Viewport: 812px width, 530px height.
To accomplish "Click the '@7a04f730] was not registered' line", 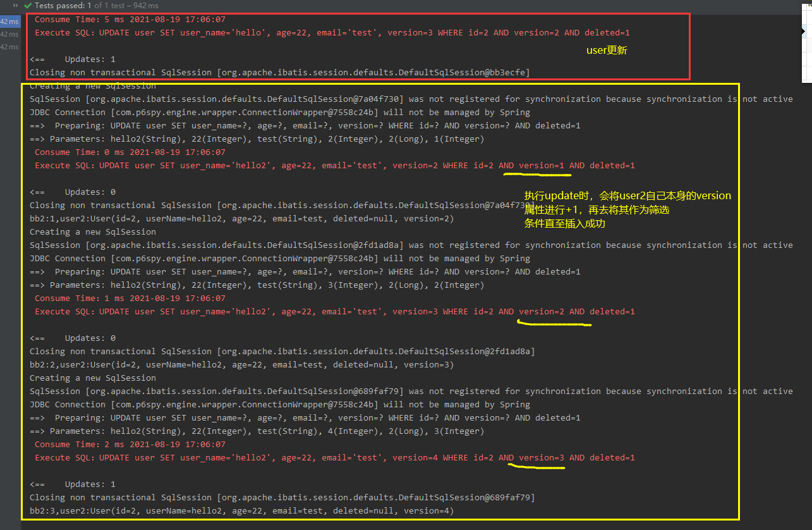I will [x=411, y=99].
